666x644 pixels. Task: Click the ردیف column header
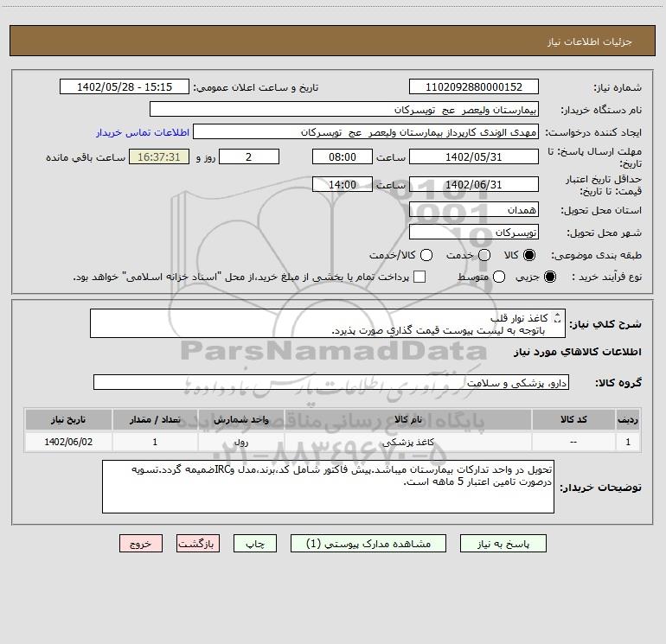pos(628,419)
